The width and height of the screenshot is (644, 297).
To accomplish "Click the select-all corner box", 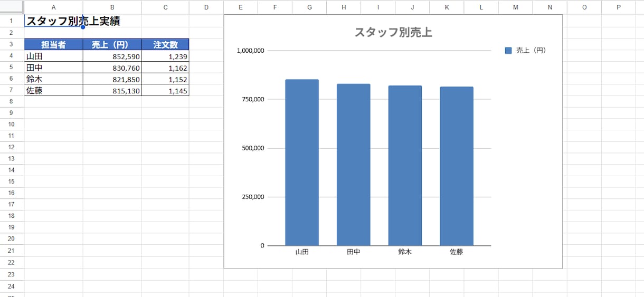I will 12,7.
